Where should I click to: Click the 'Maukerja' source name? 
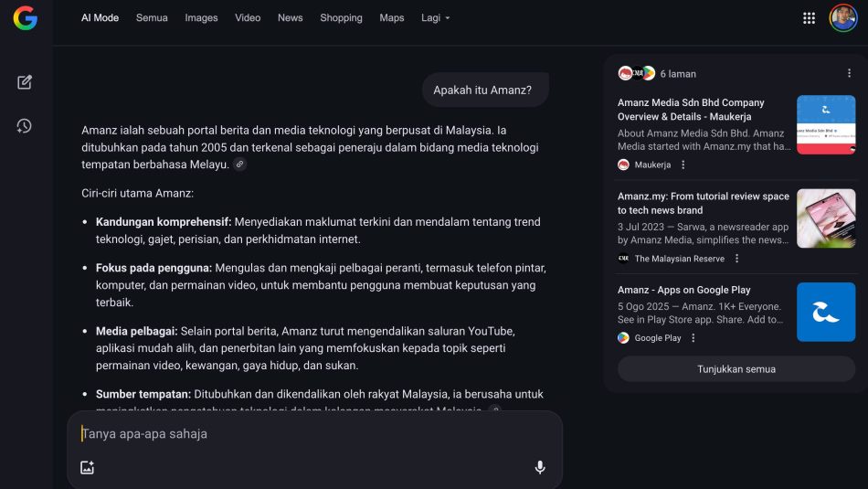coord(652,165)
